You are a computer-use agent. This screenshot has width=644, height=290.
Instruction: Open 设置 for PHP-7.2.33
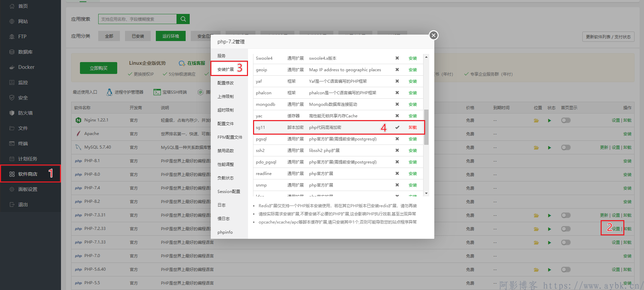pyautogui.click(x=616, y=229)
